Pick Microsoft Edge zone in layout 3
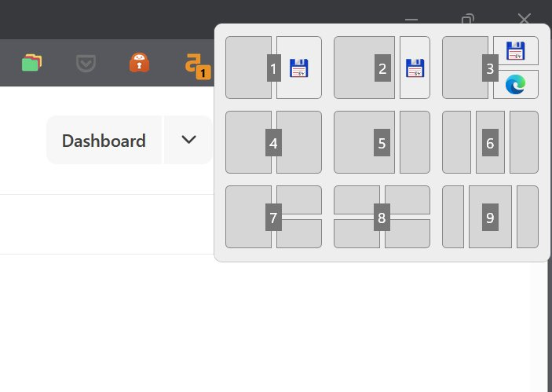Image resolution: width=552 pixels, height=392 pixels. point(516,85)
